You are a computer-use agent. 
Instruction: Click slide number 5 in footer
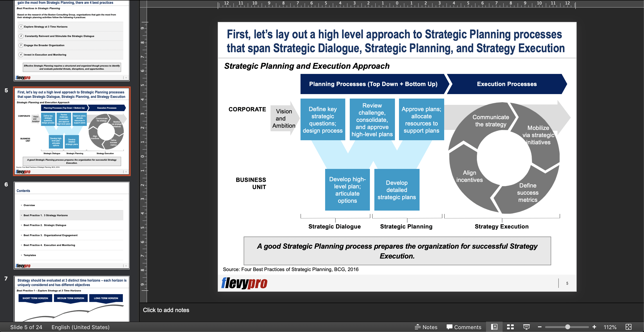click(567, 283)
